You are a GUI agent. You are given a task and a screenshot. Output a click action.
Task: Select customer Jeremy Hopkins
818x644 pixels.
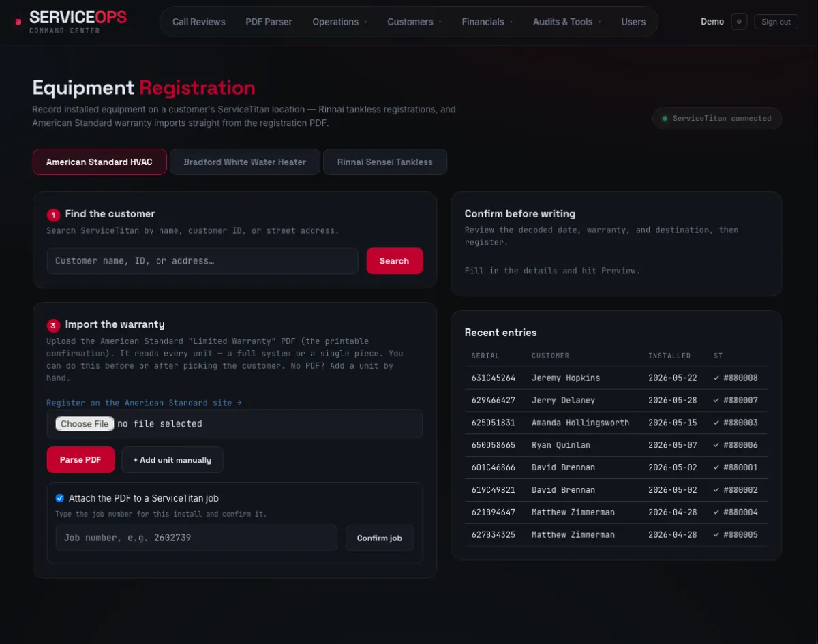point(566,378)
